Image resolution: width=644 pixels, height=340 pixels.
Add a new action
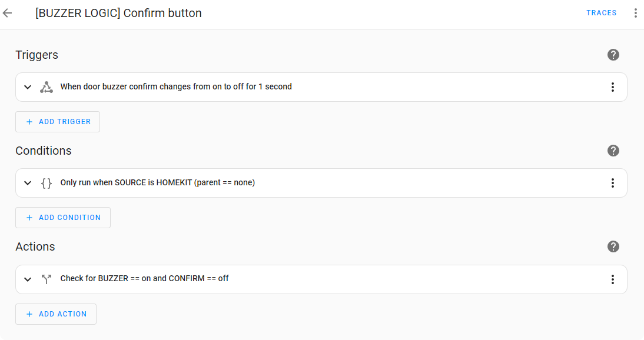55,314
